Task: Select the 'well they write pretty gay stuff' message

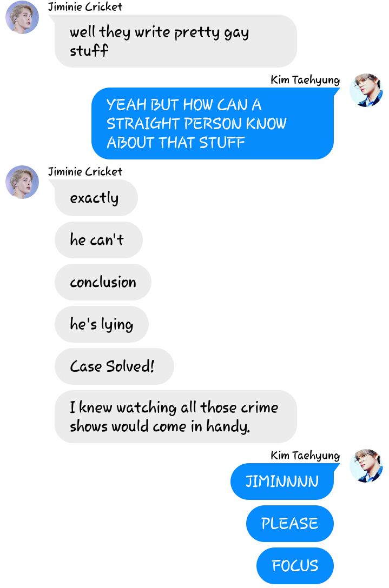Action: (x=176, y=41)
